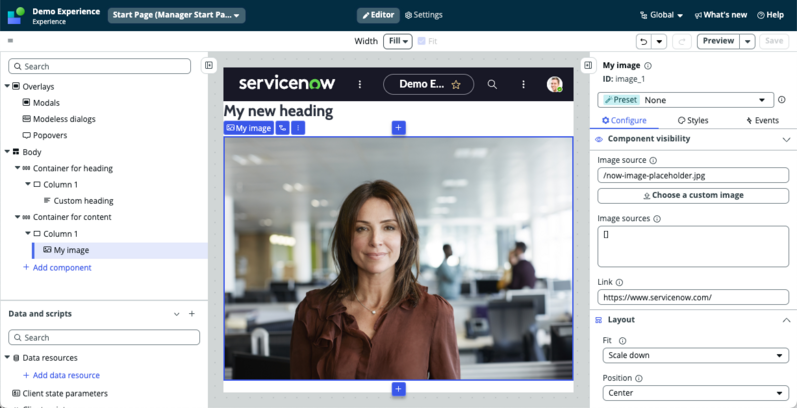Image resolution: width=797 pixels, height=408 pixels.
Task: Collapse Container for heading node
Action: click(17, 168)
